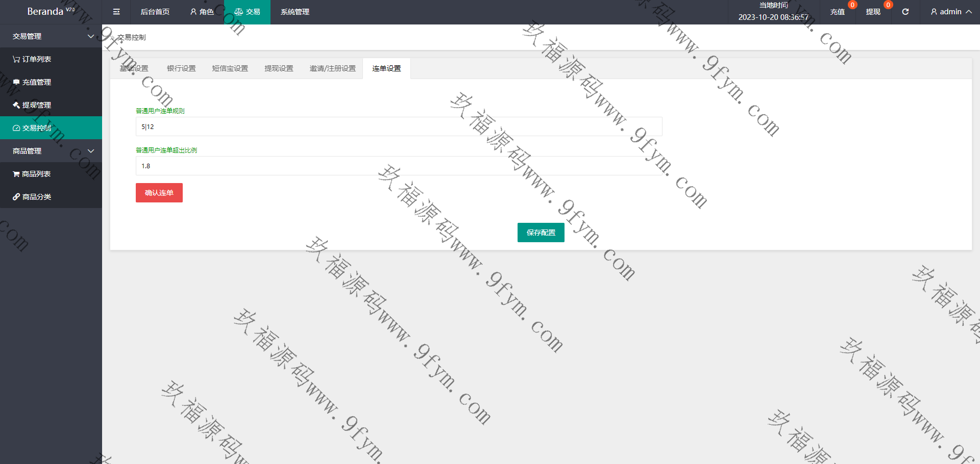
Task: Open the 邀请/注册设置 tab
Action: (x=332, y=68)
